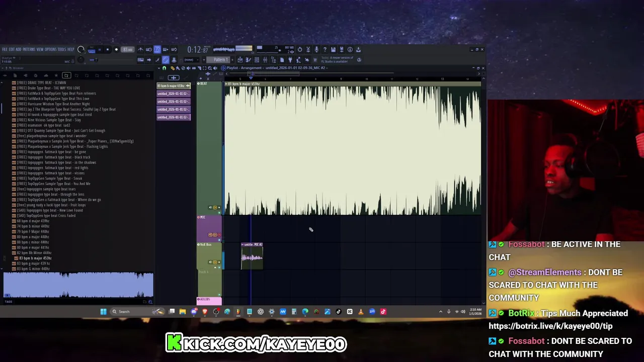Click the export/render download icon

pyautogui.click(x=358, y=49)
